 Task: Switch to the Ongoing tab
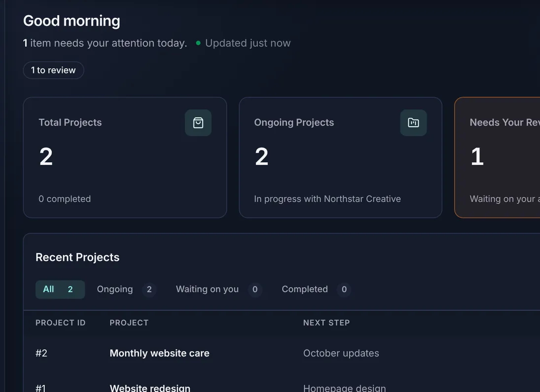pyautogui.click(x=126, y=289)
